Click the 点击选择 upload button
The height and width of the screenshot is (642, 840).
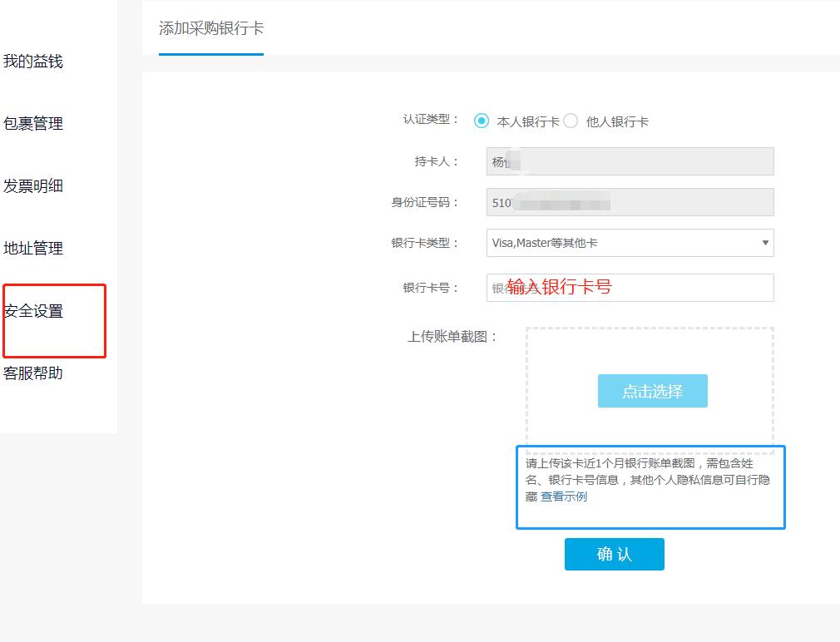point(652,391)
